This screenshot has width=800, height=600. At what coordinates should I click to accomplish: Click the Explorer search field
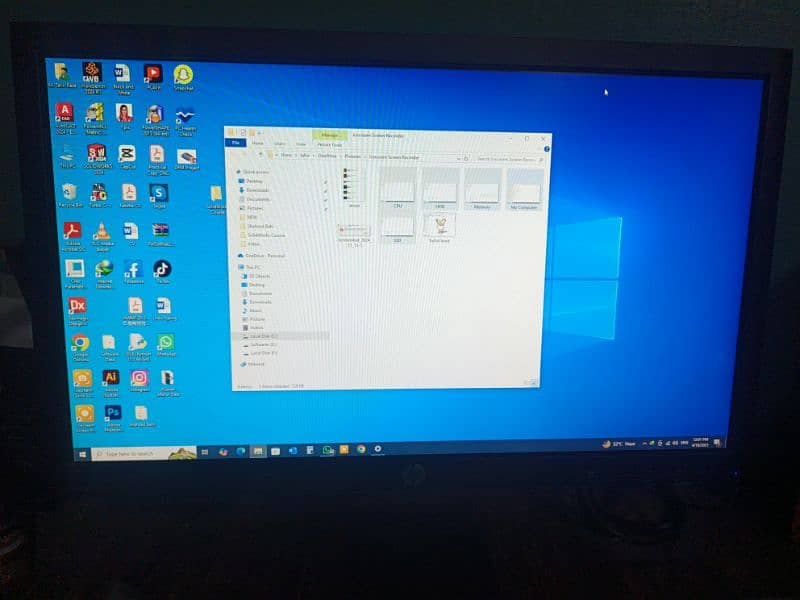click(x=508, y=159)
